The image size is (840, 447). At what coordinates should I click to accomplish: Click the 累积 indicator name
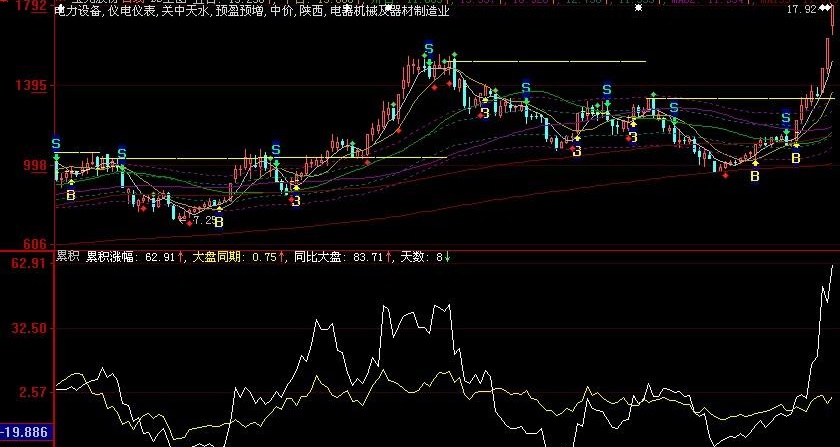click(x=68, y=257)
